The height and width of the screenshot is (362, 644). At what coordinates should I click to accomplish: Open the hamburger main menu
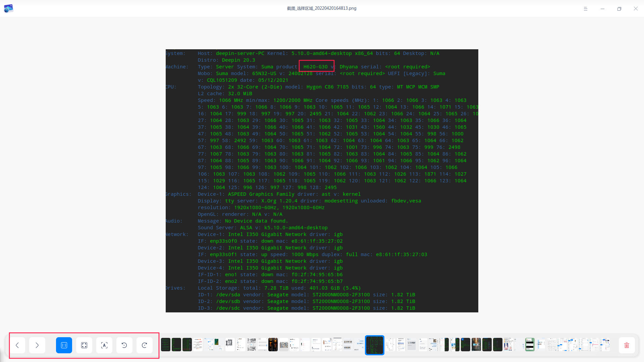(586, 9)
